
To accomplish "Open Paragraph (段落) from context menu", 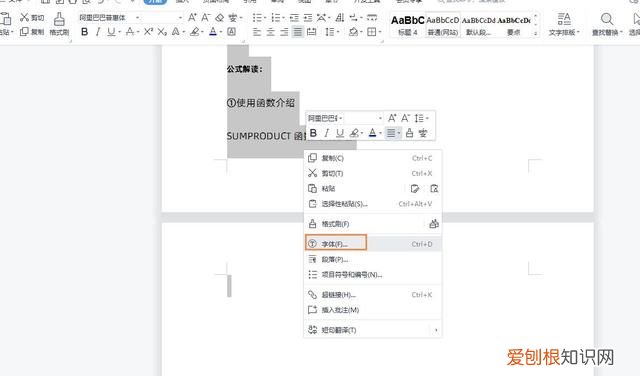I will point(373,259).
